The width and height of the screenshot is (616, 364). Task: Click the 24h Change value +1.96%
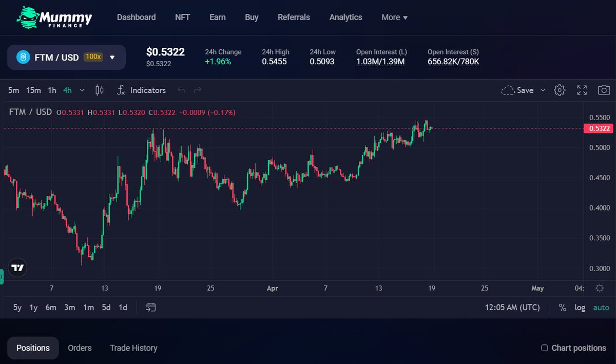coord(218,62)
